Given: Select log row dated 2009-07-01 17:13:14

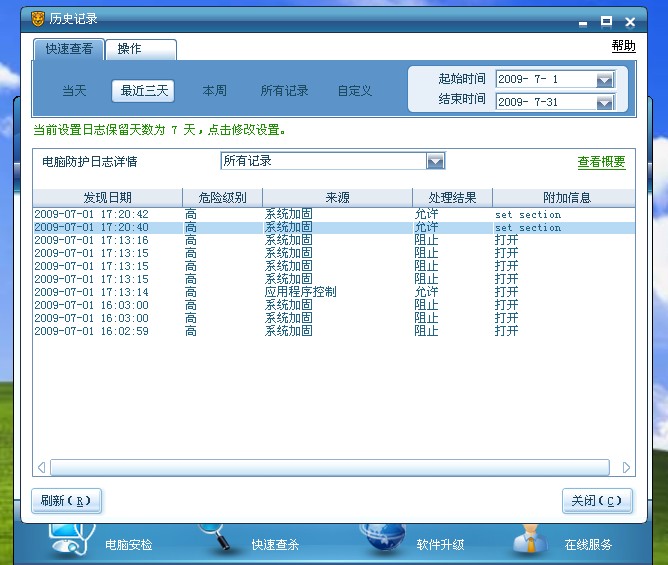Looking at the screenshot, I should (x=334, y=292).
